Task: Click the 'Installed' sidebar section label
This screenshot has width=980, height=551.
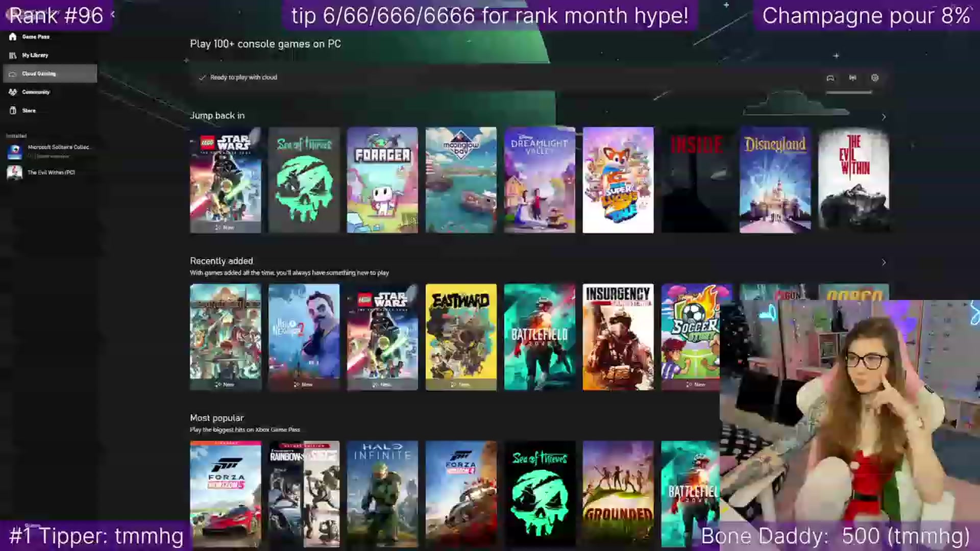Action: [16, 136]
